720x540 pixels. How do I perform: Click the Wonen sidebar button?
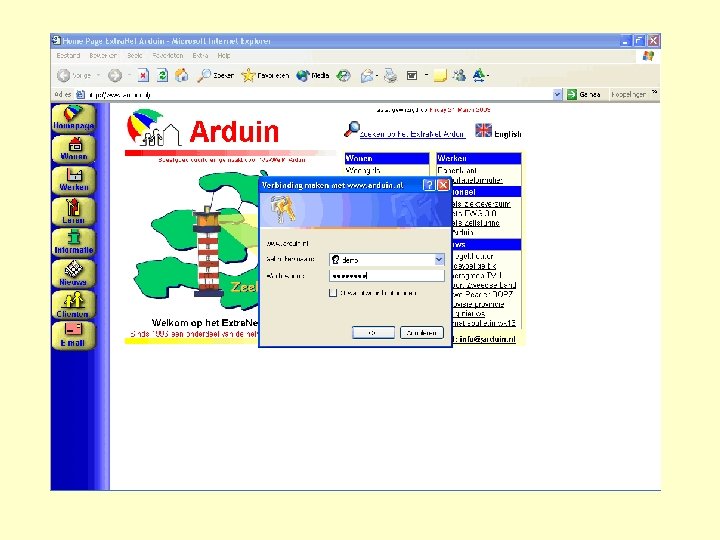pos(73,150)
